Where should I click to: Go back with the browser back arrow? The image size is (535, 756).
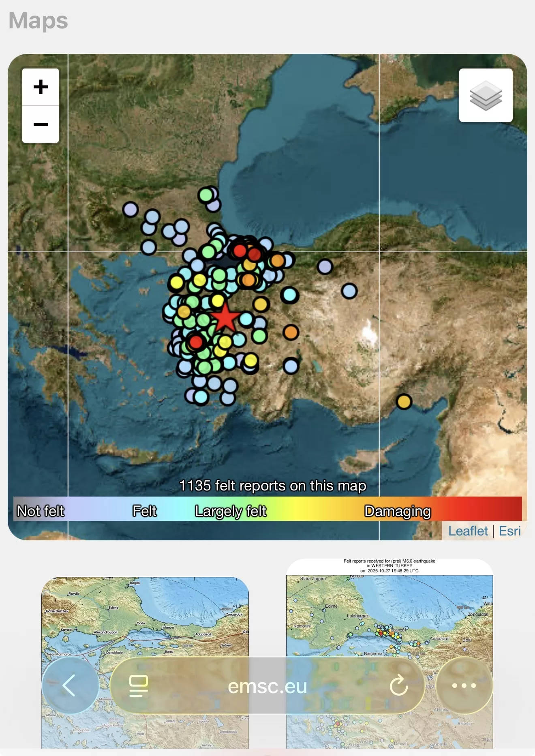coord(70,685)
